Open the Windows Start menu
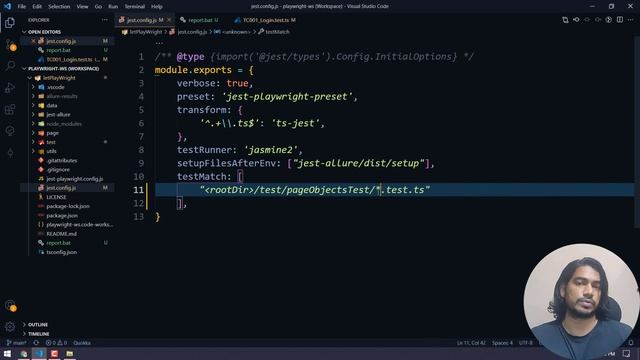Viewport: 640px width, 360px height. pos(7,353)
